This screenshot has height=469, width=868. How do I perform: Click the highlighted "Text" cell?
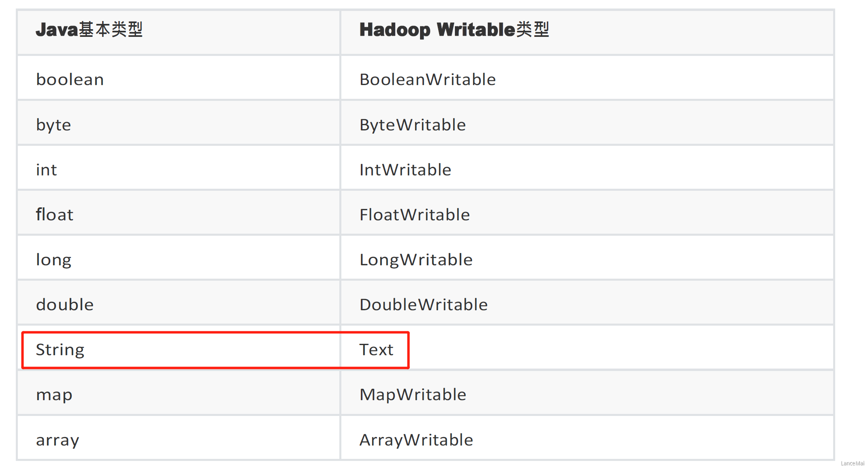tap(376, 350)
